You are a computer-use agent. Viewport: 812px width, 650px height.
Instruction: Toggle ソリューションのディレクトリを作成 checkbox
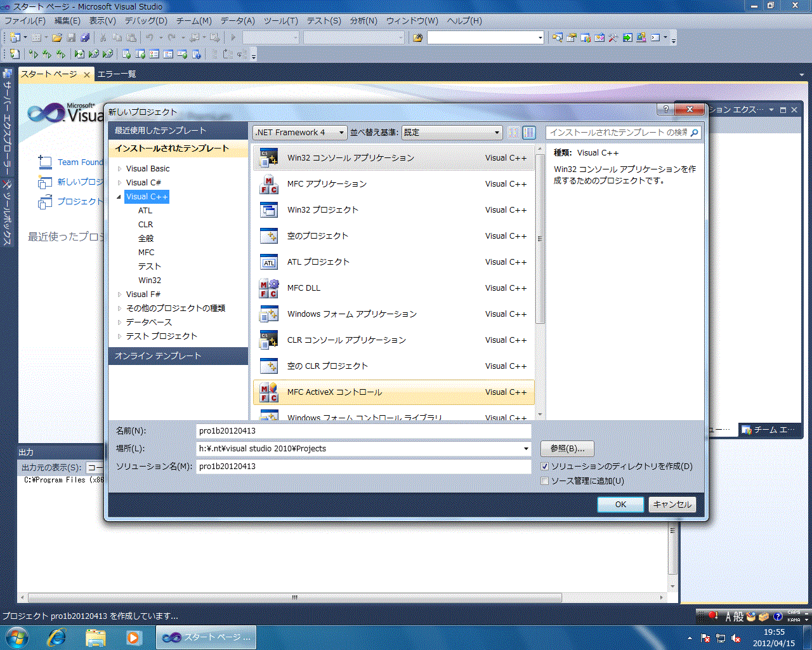(544, 466)
